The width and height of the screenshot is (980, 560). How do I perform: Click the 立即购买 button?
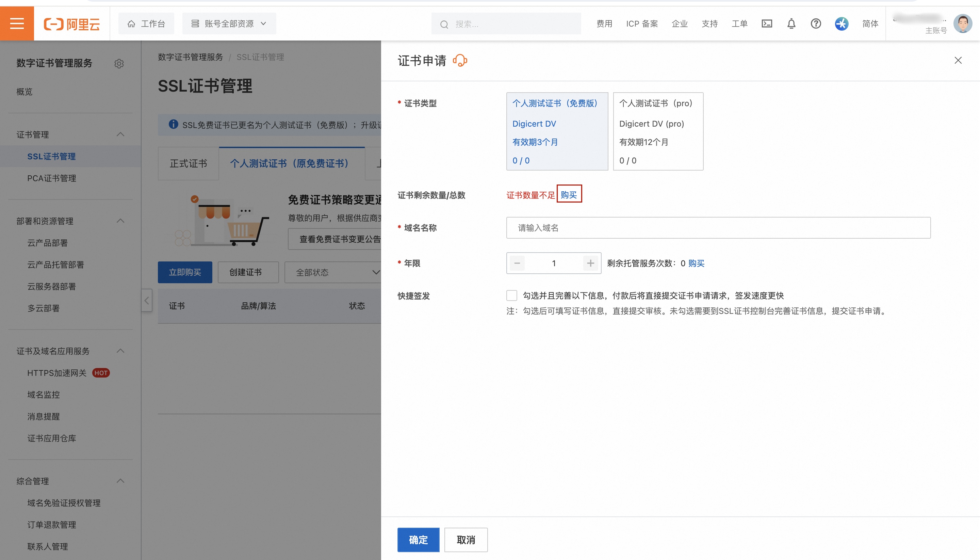(185, 272)
